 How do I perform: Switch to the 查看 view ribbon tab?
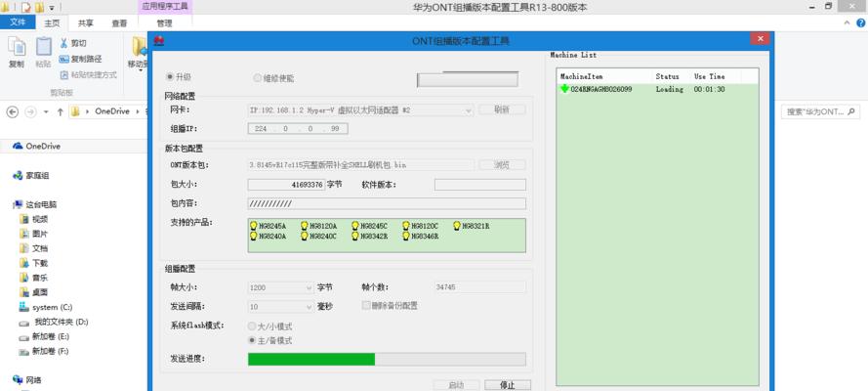click(x=119, y=23)
